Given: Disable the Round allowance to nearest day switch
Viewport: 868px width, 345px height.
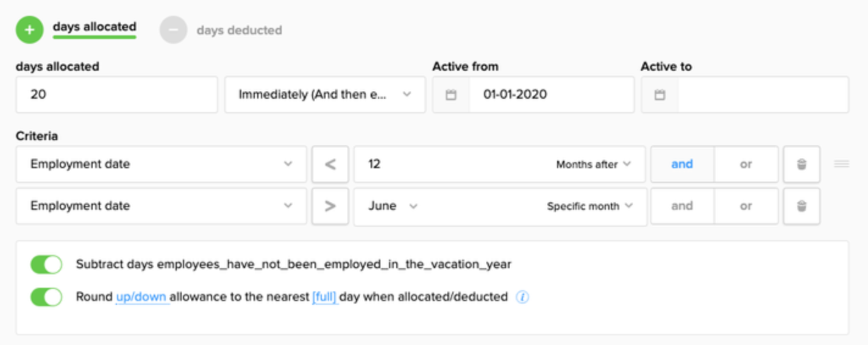Looking at the screenshot, I should click(46, 297).
